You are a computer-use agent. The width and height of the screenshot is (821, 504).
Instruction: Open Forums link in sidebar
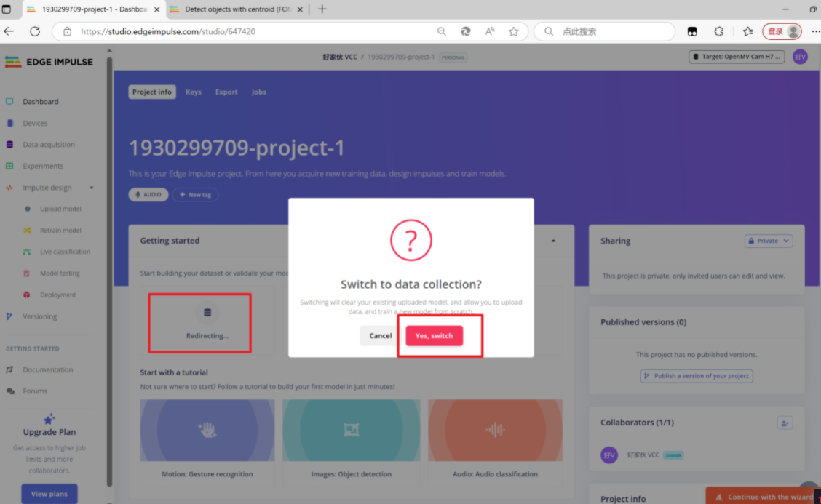(x=35, y=391)
